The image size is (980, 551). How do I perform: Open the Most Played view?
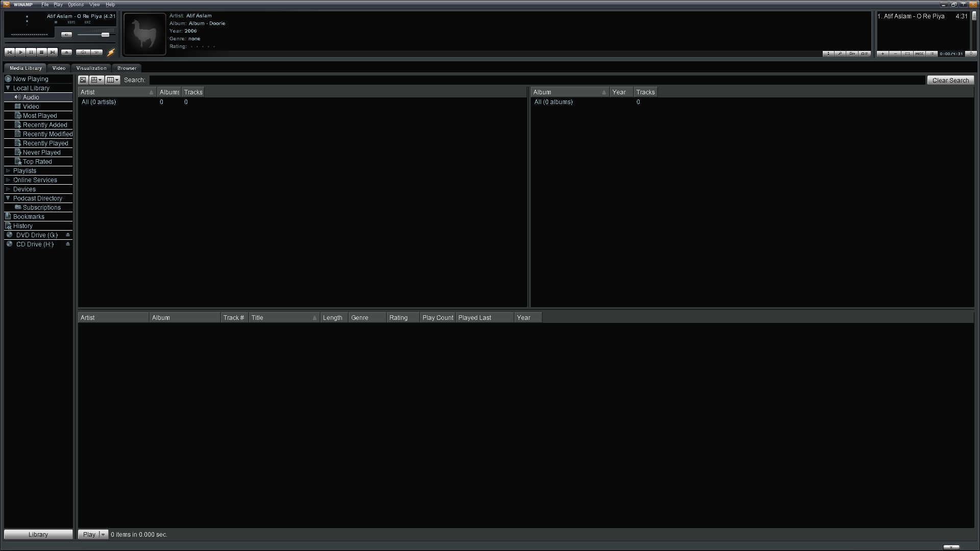[38, 116]
